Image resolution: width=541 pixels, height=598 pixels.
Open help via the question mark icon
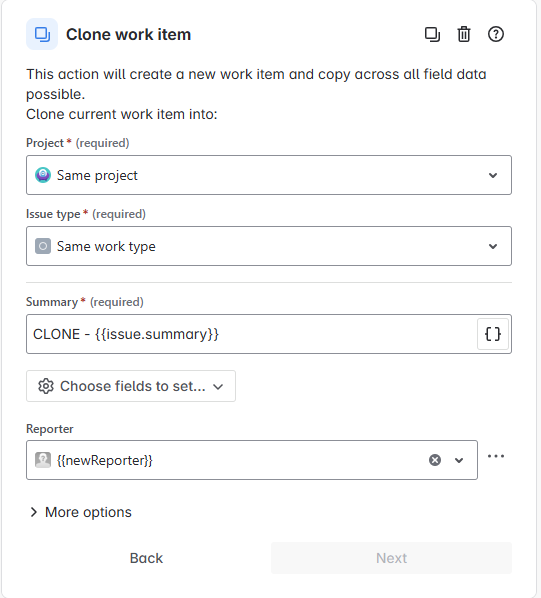coord(496,34)
